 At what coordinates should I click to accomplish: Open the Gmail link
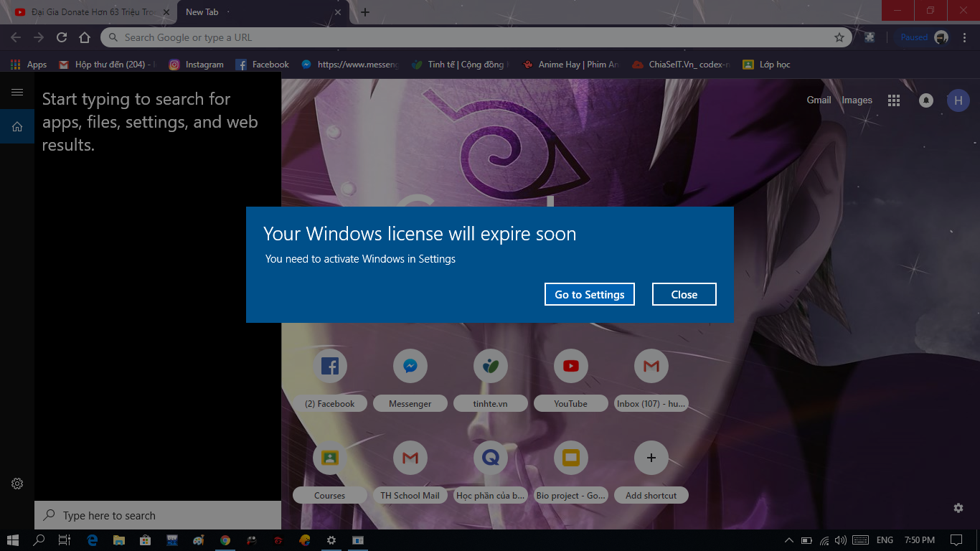pos(819,100)
